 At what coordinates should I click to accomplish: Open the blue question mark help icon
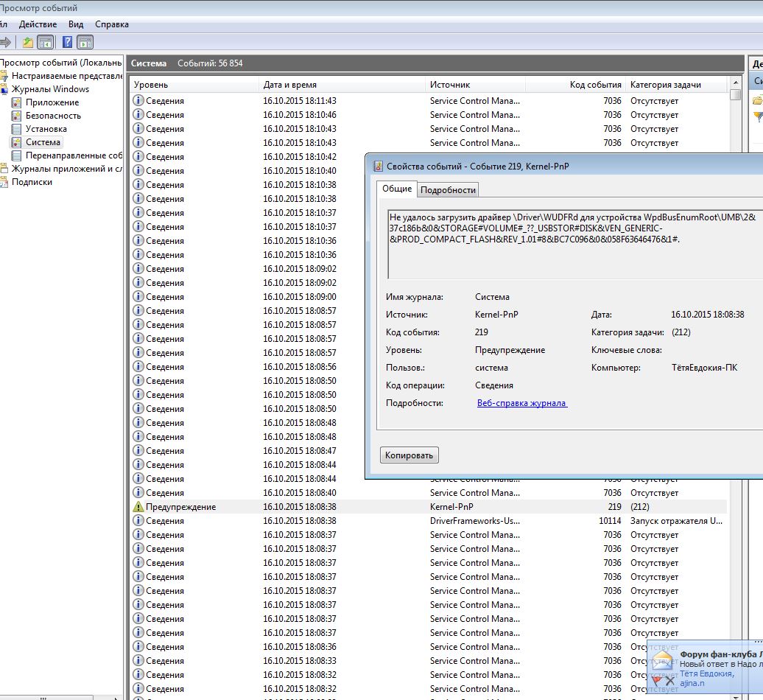coord(67,42)
